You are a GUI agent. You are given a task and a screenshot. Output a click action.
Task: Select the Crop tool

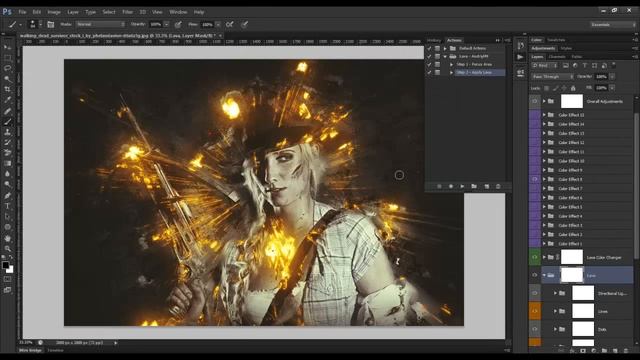click(x=7, y=89)
